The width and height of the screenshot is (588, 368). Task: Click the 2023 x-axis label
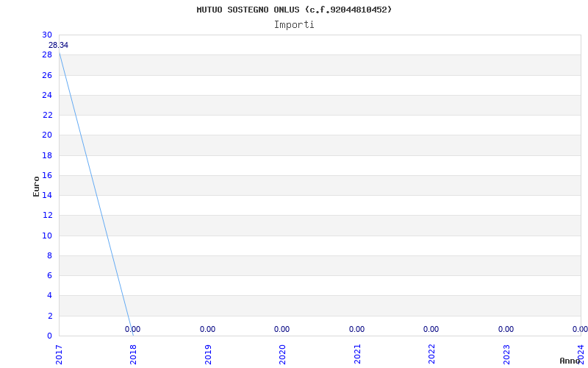click(x=506, y=355)
